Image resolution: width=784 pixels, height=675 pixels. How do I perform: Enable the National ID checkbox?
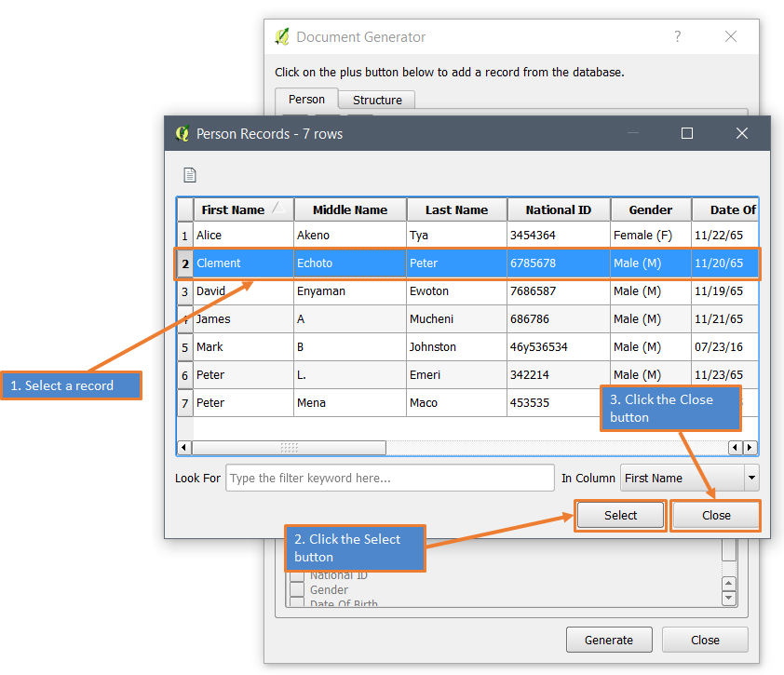[x=296, y=574]
